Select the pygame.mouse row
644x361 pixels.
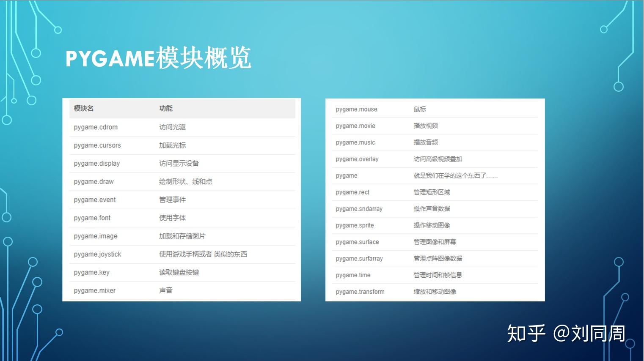click(x=356, y=109)
